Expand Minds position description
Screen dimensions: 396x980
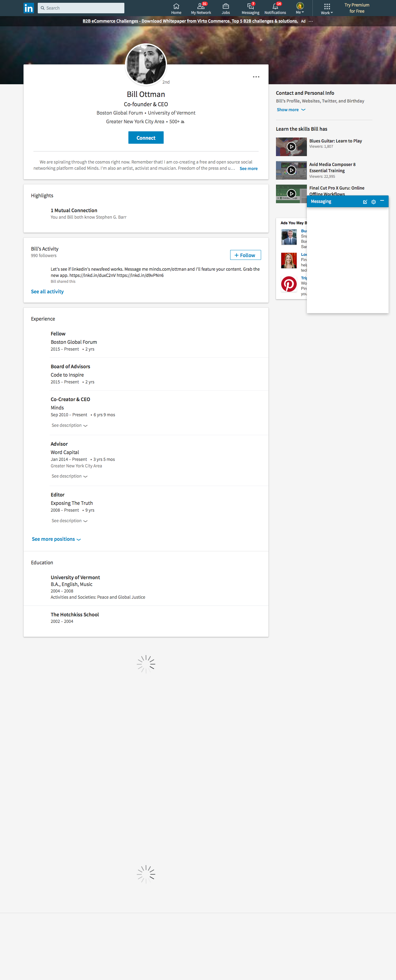pos(70,425)
